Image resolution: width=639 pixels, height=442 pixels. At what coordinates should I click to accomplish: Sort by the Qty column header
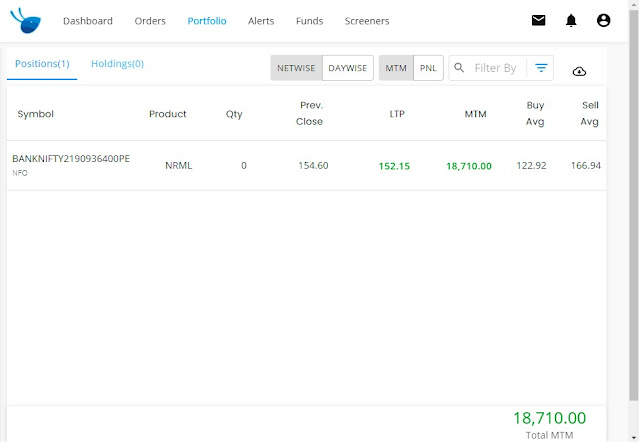[x=234, y=114]
